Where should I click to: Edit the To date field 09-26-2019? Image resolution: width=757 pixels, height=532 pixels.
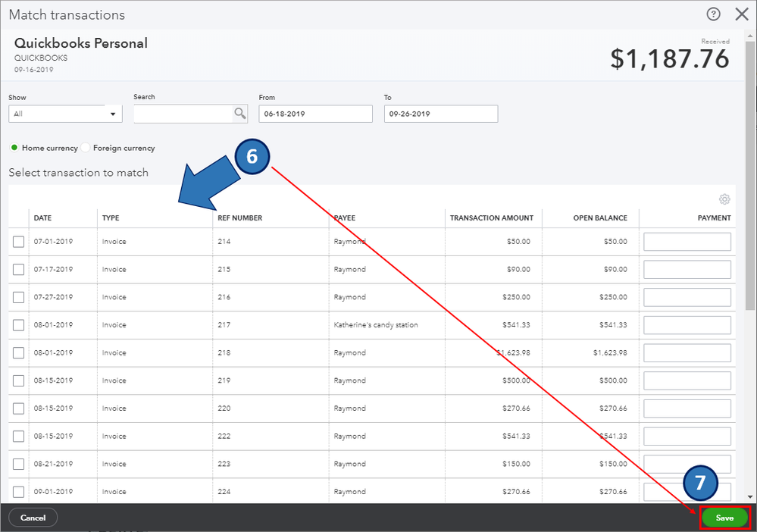(441, 114)
